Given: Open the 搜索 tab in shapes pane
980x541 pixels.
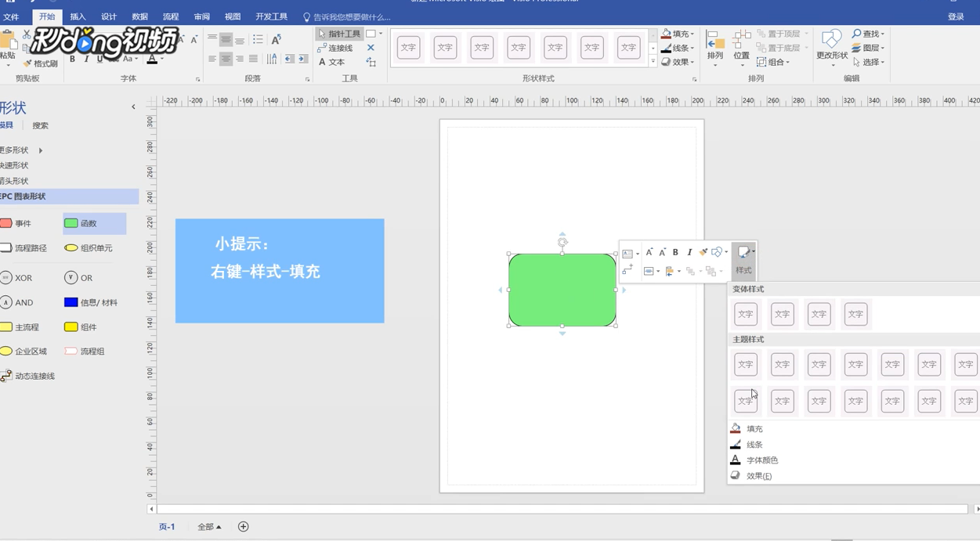Looking at the screenshot, I should [x=40, y=125].
